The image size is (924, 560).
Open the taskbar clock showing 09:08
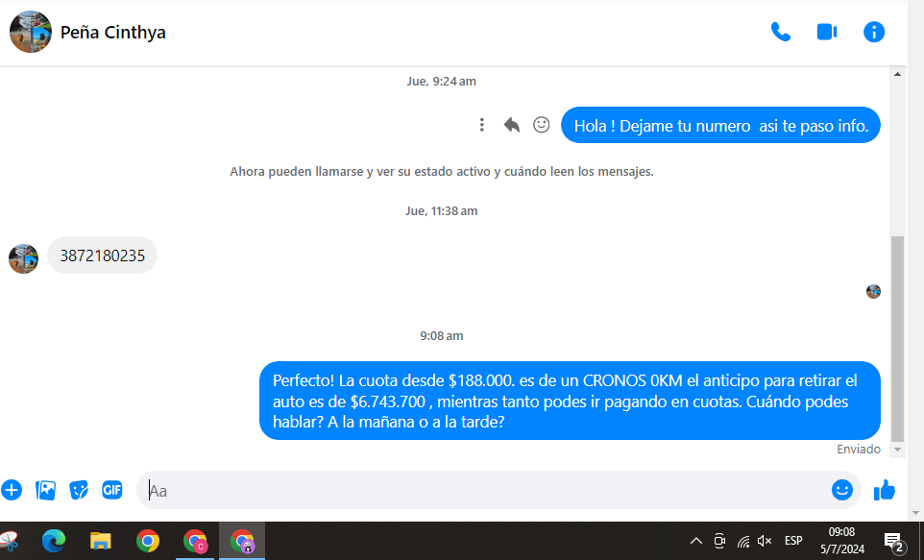click(842, 541)
